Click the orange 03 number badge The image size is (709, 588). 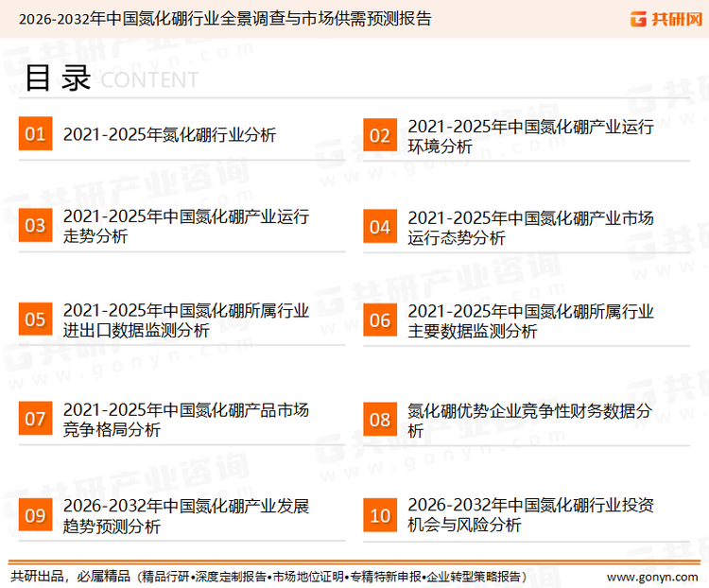[x=35, y=225]
